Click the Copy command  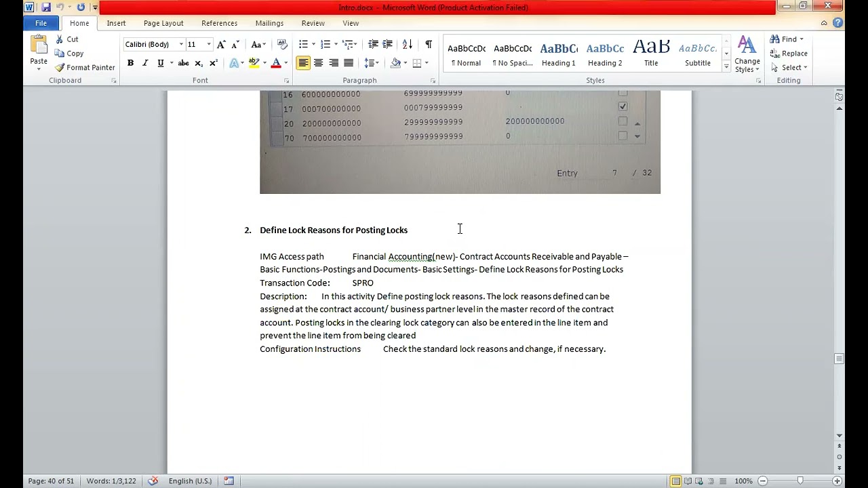[69, 54]
